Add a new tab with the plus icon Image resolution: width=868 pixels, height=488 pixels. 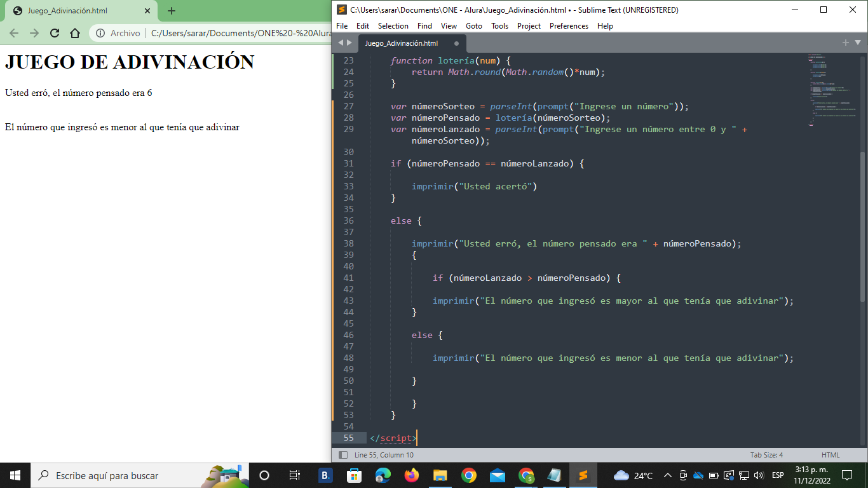coord(846,43)
